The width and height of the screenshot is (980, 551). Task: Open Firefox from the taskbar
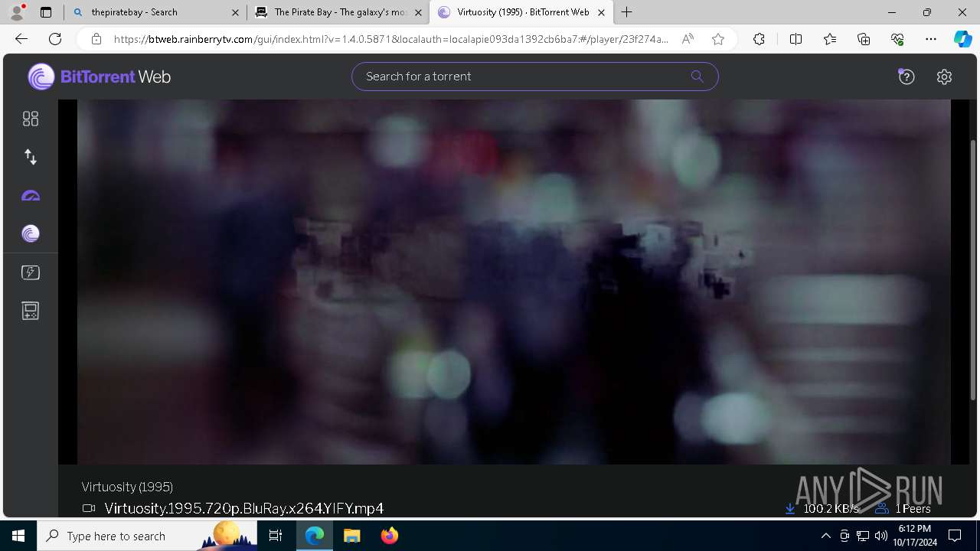coord(390,536)
